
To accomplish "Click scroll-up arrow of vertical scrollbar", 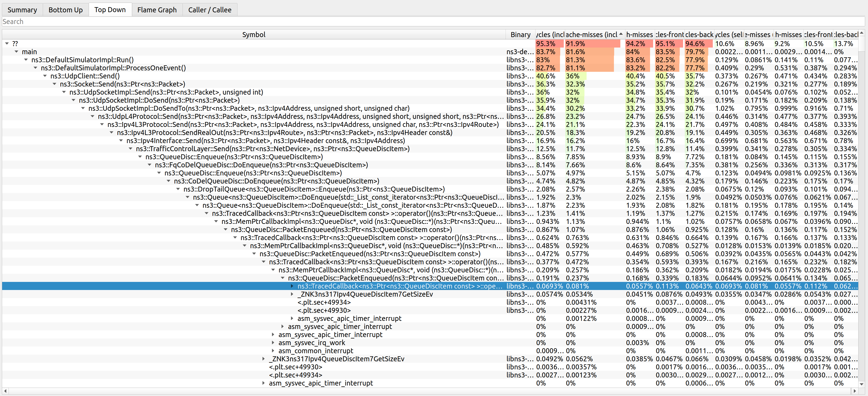I will point(862,33).
